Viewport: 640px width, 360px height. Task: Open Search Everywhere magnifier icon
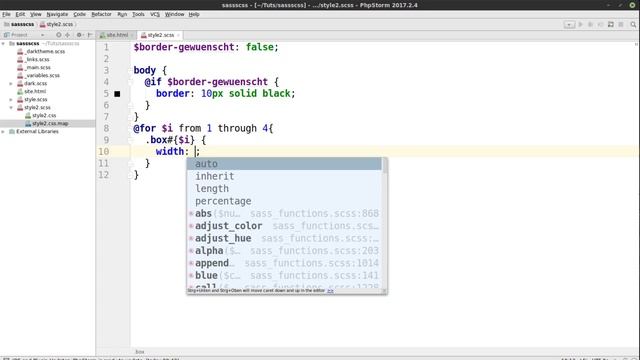point(633,24)
